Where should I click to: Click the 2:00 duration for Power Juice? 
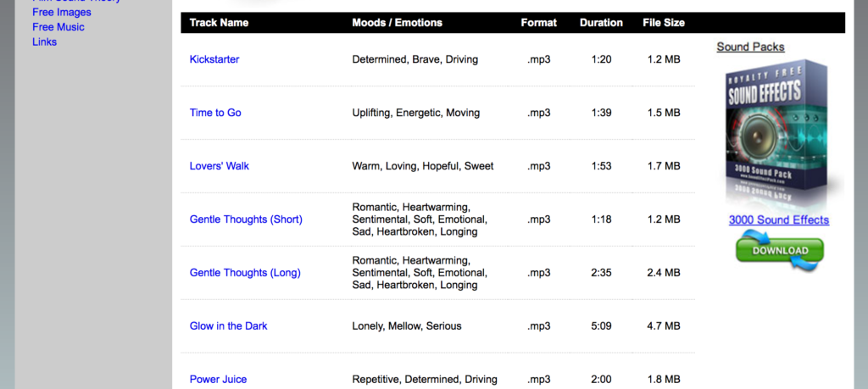click(601, 379)
